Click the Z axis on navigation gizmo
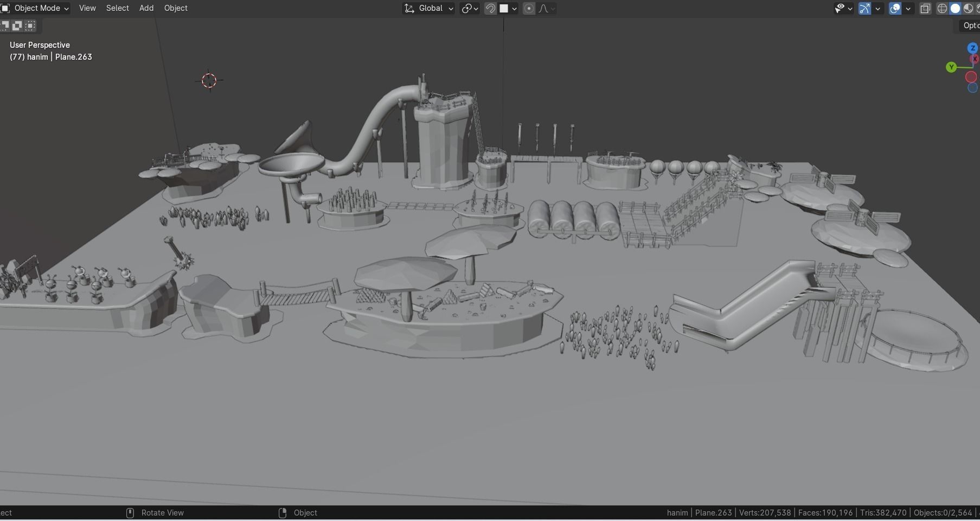Screen dimensions: 980x521 pos(972,48)
